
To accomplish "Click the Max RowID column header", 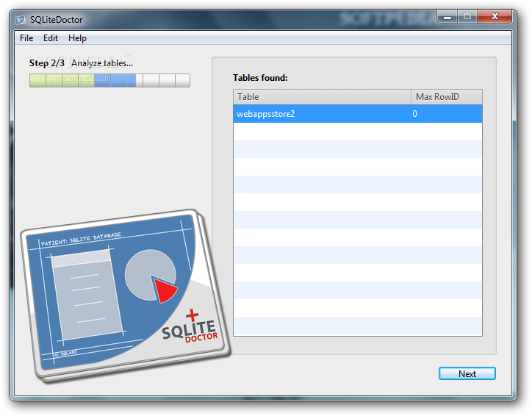I will coord(447,97).
